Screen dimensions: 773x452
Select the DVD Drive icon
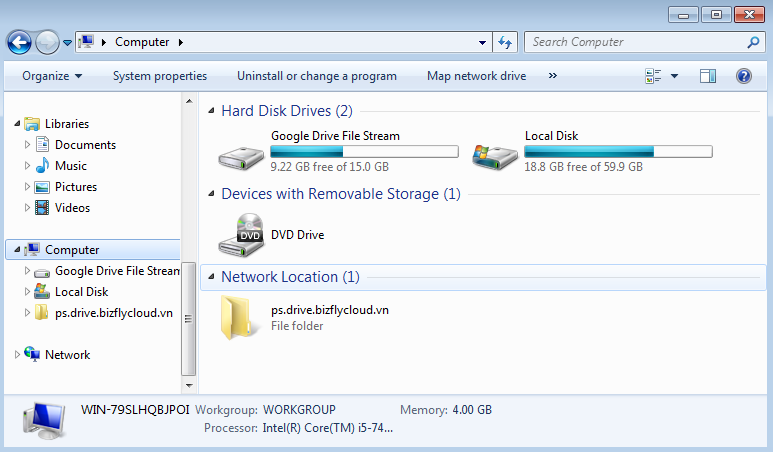(241, 235)
